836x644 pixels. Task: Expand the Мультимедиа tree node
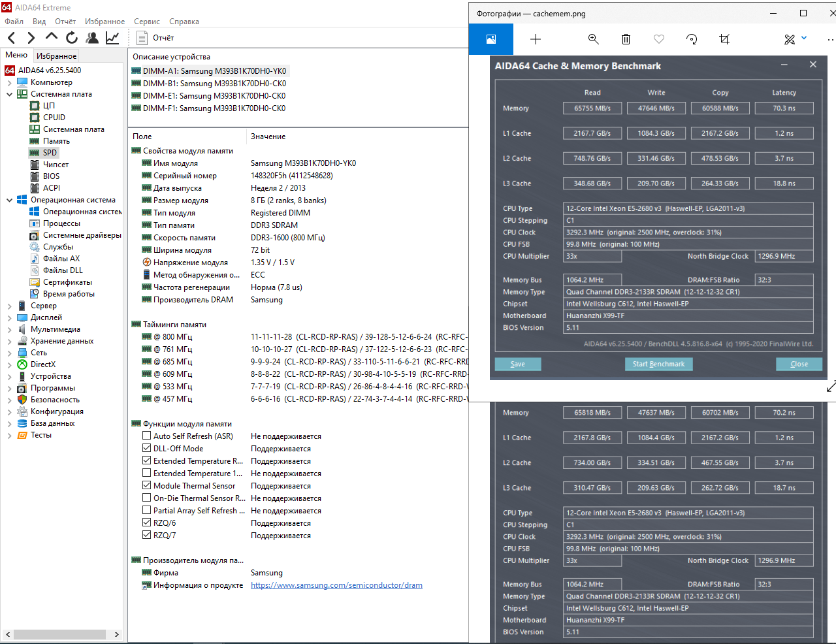pos(9,330)
